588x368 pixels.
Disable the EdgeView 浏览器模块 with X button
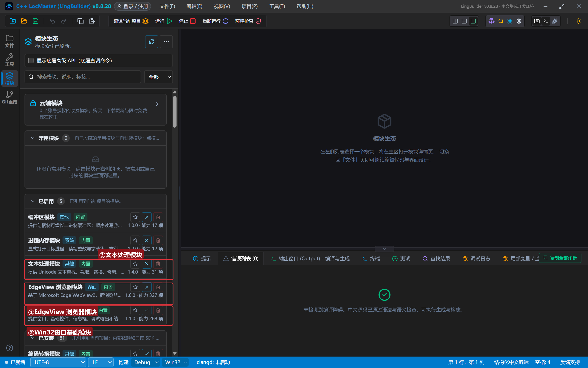pos(147,287)
